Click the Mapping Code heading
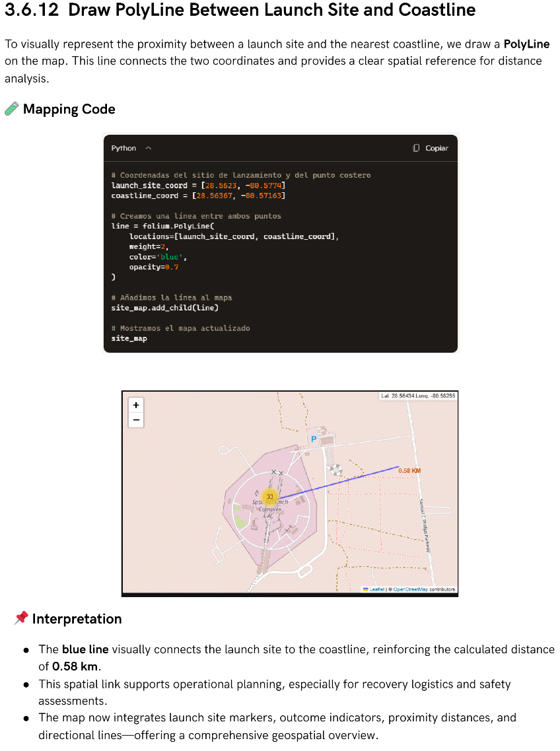The height and width of the screenshot is (751, 560). click(69, 109)
